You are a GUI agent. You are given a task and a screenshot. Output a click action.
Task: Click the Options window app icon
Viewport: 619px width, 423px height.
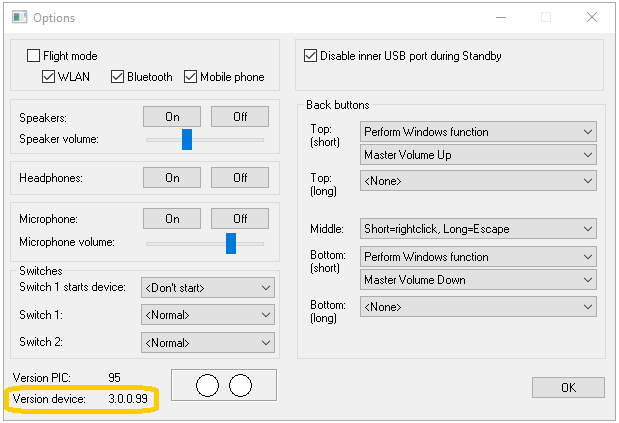(x=19, y=17)
